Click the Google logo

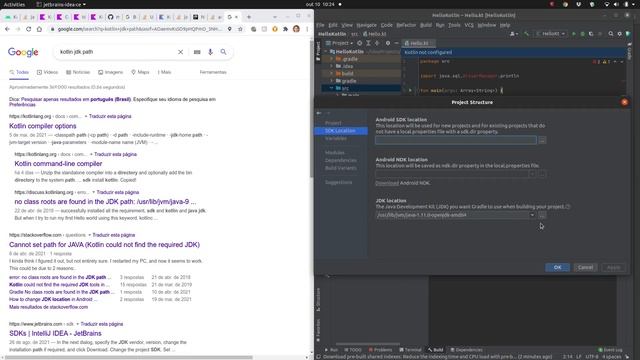point(23,52)
